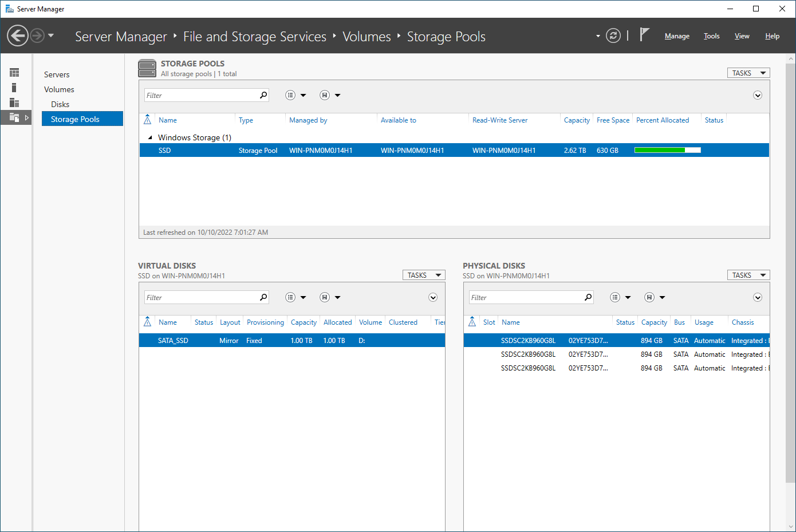
Task: Go to Servers in the left navigation
Action: [x=57, y=74]
